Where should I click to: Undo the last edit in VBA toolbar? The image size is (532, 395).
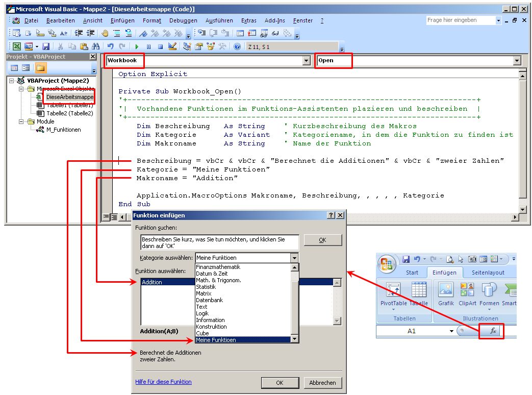click(x=110, y=46)
